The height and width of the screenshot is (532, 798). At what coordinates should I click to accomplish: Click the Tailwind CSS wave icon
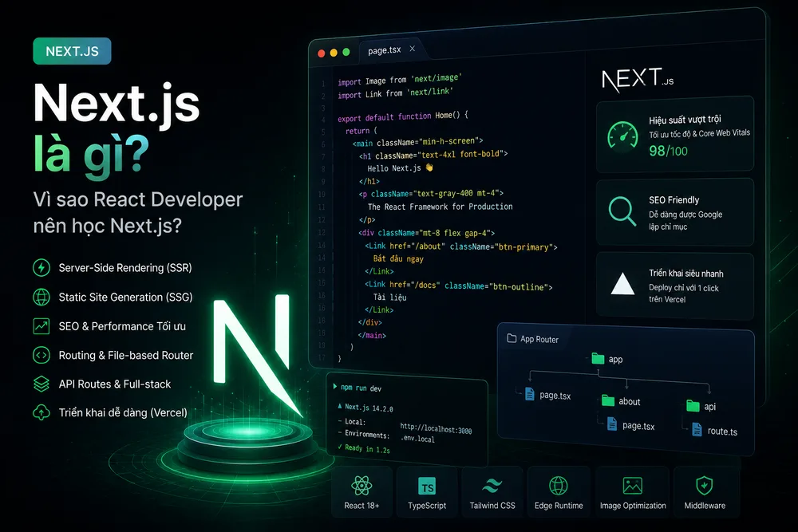(492, 487)
